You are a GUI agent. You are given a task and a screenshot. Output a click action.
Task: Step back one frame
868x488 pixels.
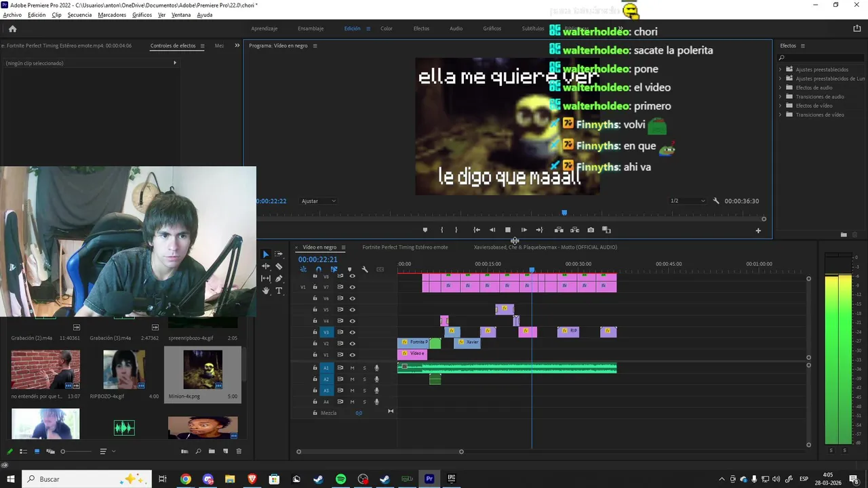[492, 230]
